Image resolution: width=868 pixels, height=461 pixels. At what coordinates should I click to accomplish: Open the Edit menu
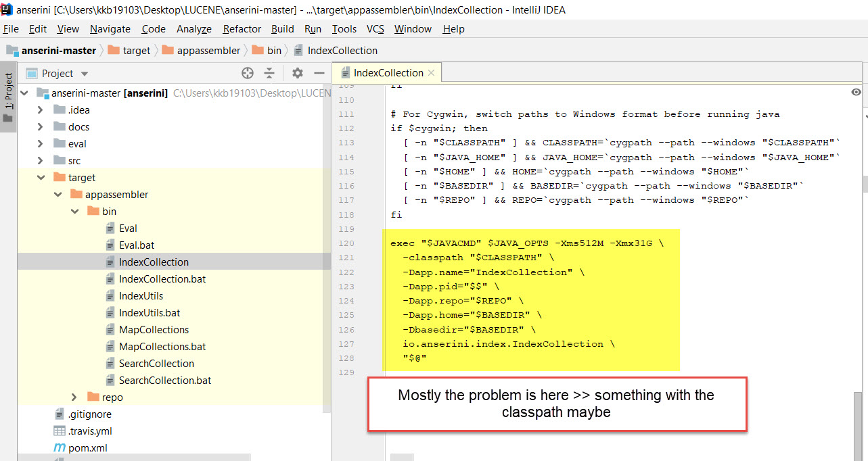click(38, 29)
